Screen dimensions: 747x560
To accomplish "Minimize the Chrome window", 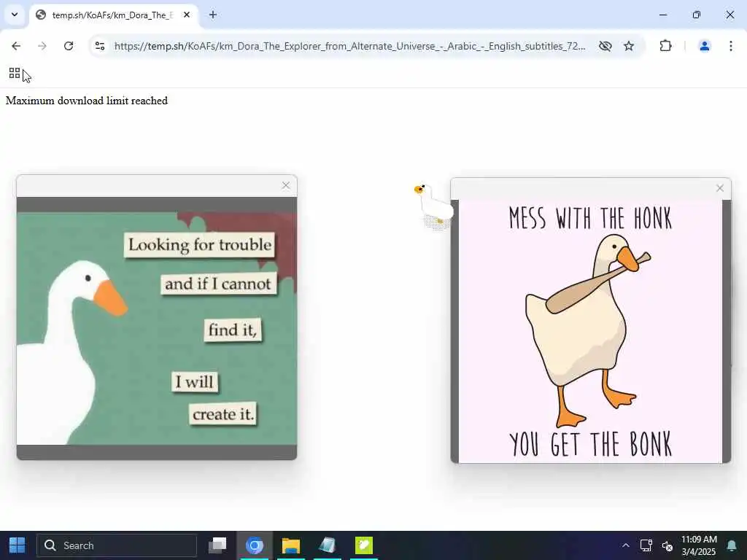I will (662, 15).
